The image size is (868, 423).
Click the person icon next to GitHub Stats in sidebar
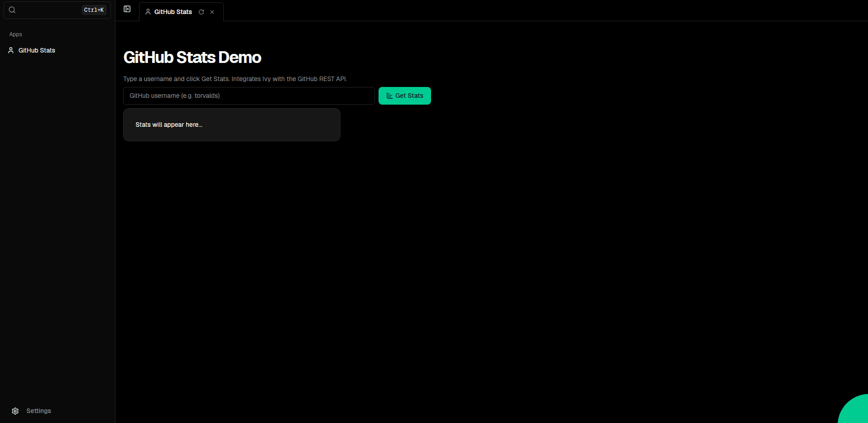10,50
